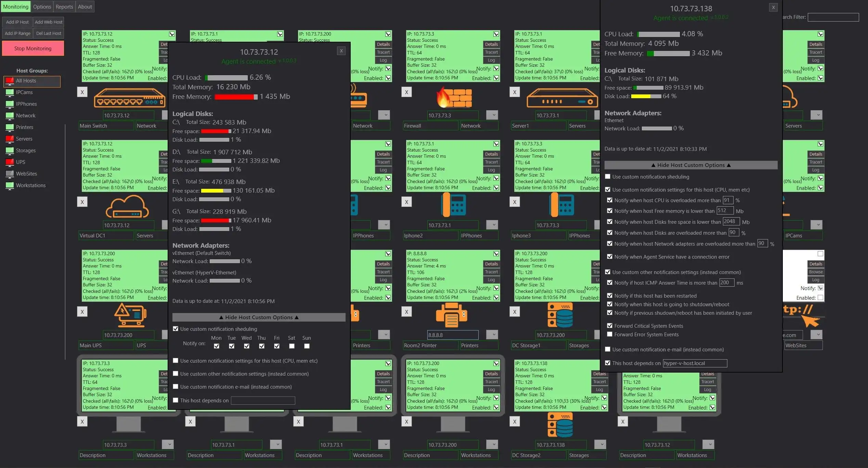Click the firewall icon for 10.73.73.3
The image size is (868, 468).
[x=453, y=97]
